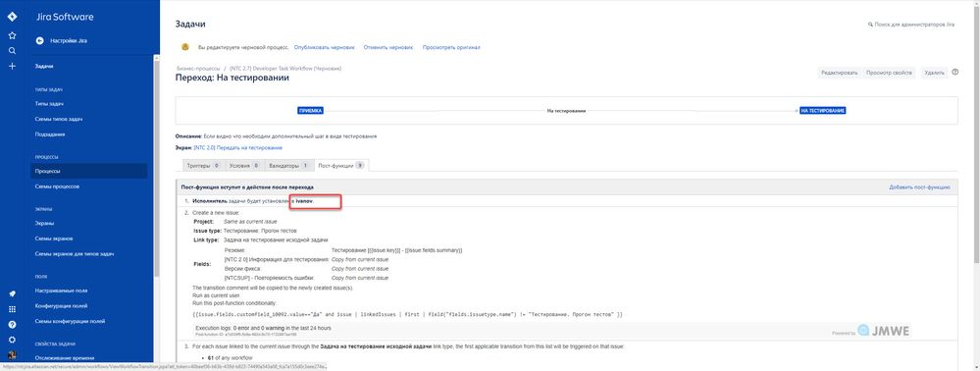This screenshot has height=371, width=980.
Task: Open Схемы экранов sidebar entry
Action: click(54, 238)
